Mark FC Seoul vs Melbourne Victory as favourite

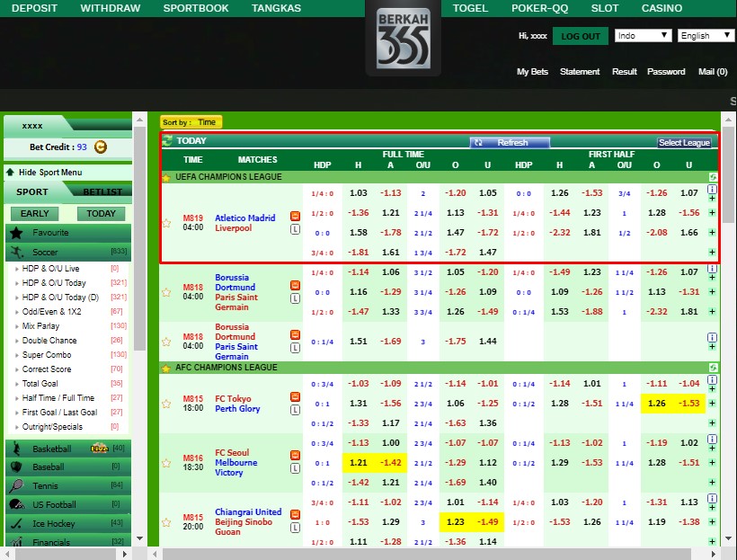166,463
